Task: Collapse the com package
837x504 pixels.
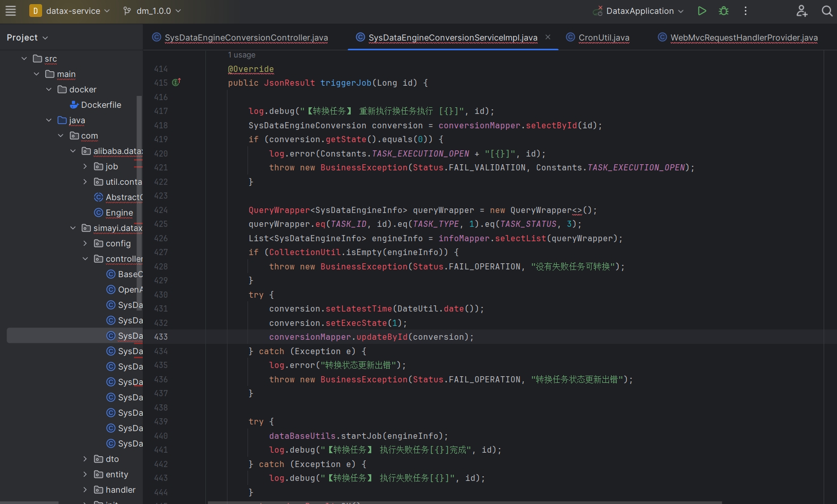Action: tap(61, 135)
